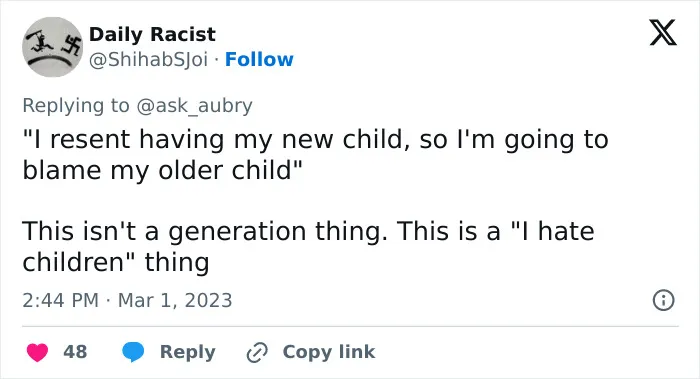Click the "Replying to" label

pos(76,106)
